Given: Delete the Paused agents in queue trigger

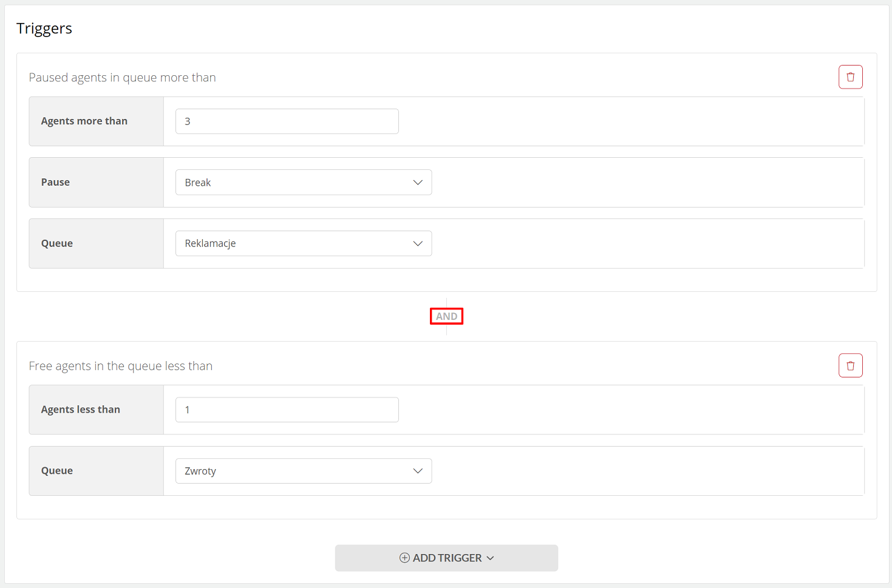Looking at the screenshot, I should coord(850,77).
